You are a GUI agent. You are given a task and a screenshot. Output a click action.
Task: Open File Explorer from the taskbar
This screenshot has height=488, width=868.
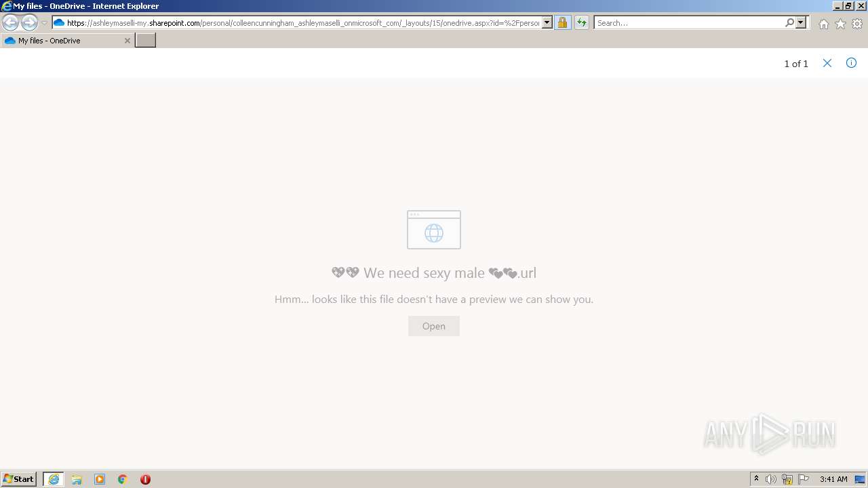tap(77, 479)
